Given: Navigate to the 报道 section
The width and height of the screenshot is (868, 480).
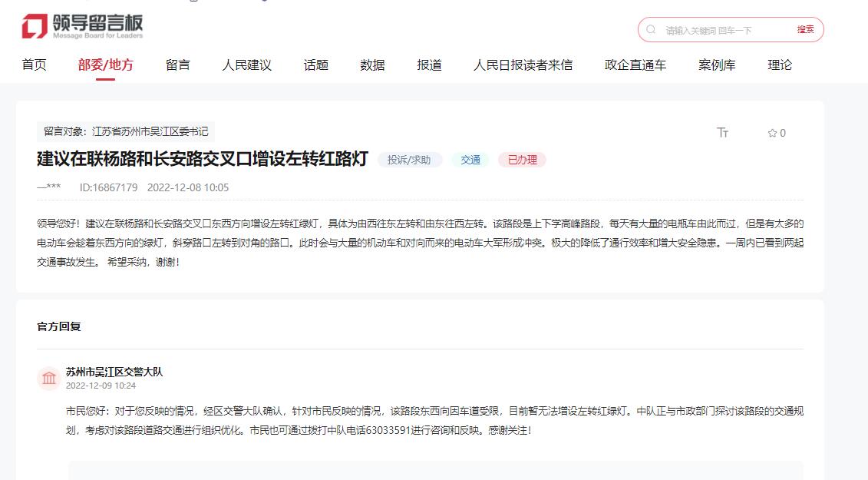Looking at the screenshot, I should (x=429, y=65).
